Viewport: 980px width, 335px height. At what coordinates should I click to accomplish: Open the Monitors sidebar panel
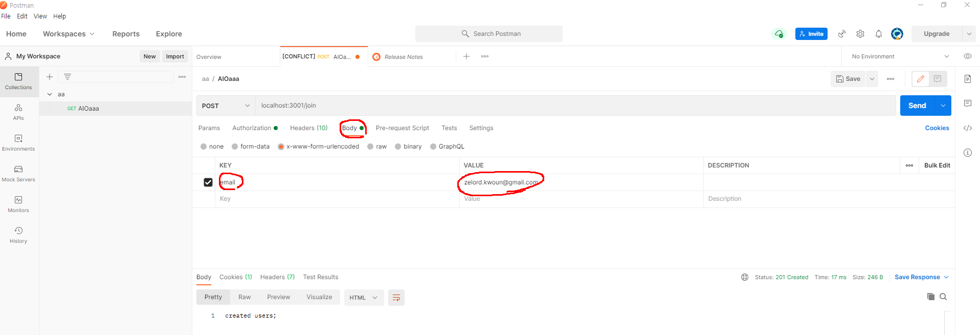click(18, 204)
